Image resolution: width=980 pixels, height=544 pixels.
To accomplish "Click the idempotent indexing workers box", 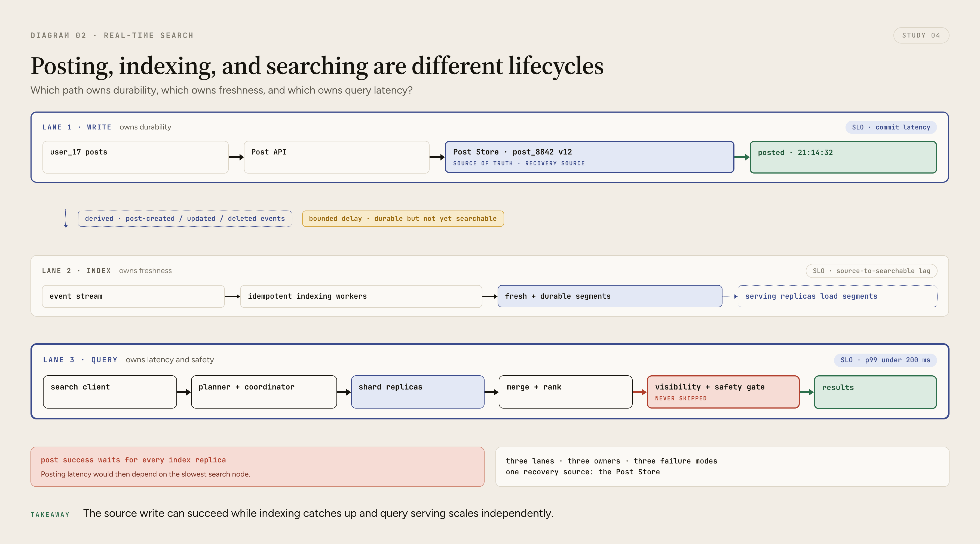I will [x=361, y=296].
